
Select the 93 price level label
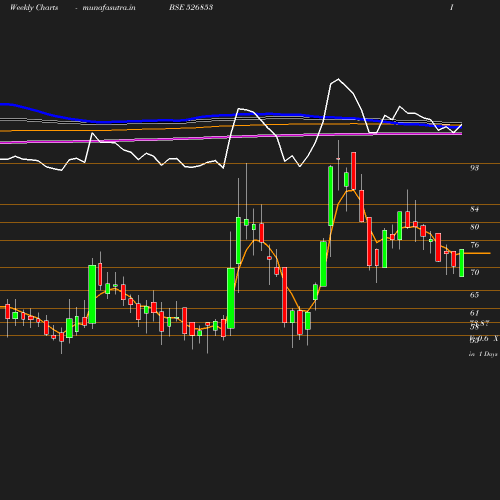(x=474, y=168)
